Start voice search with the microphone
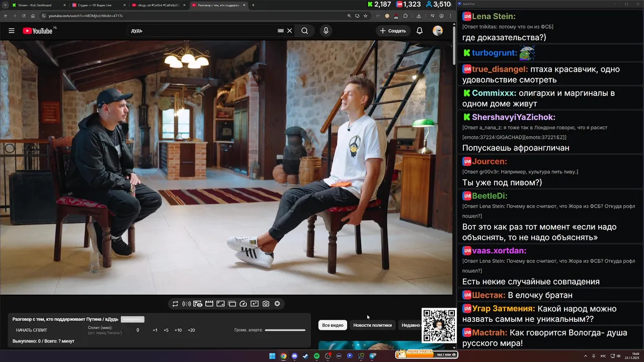Image resolution: width=644 pixels, height=362 pixels. pos(326,31)
